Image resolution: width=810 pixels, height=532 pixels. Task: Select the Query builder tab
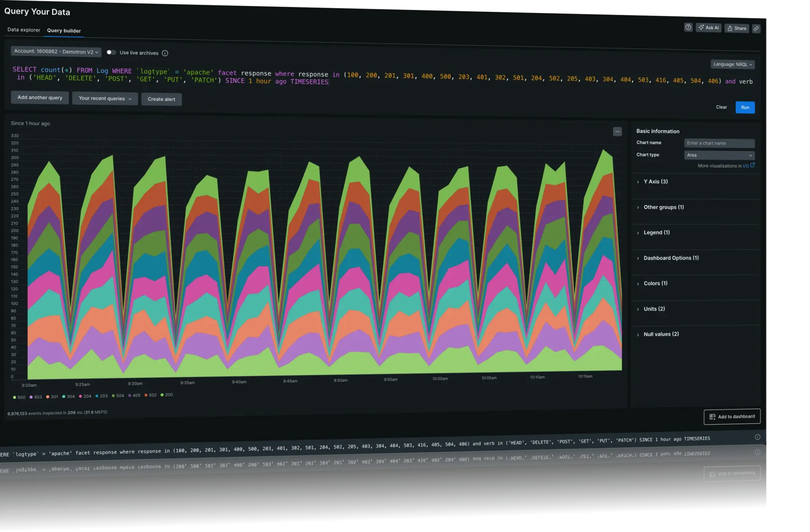64,30
